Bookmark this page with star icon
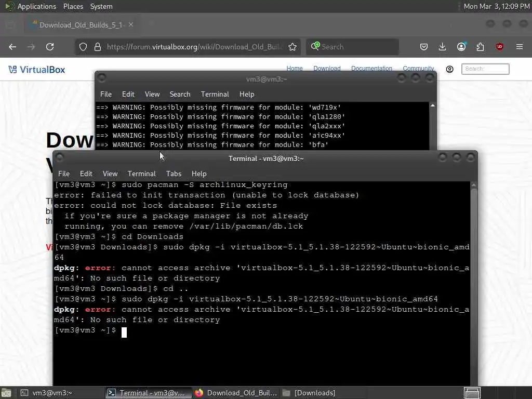532x399 pixels. tap(292, 47)
